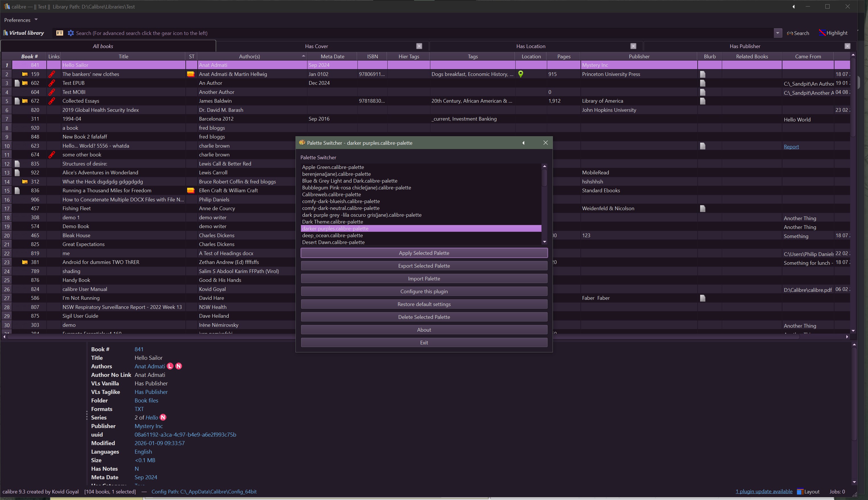868x500 pixels.
Task: Click the Layout icon in status bar
Action: 800,491
